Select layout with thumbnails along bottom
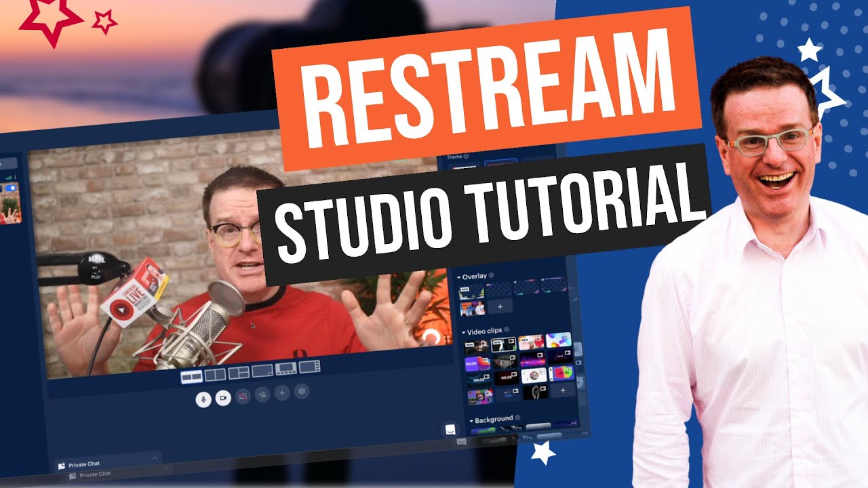This screenshot has width=868, height=488. 286,369
